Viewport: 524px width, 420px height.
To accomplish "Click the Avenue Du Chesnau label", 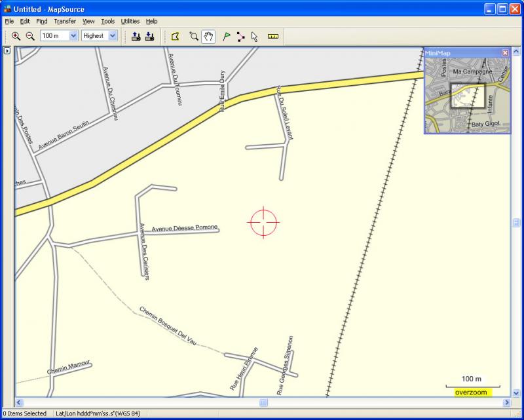I will (110, 94).
